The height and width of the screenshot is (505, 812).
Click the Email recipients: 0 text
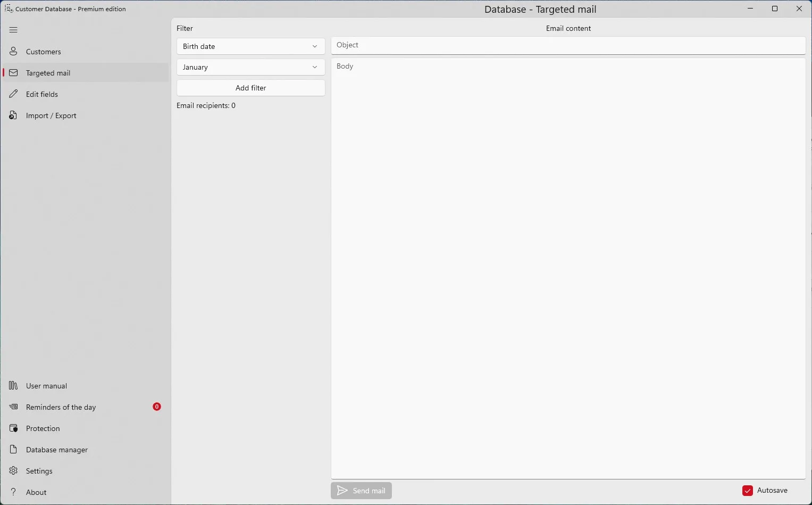(x=206, y=105)
